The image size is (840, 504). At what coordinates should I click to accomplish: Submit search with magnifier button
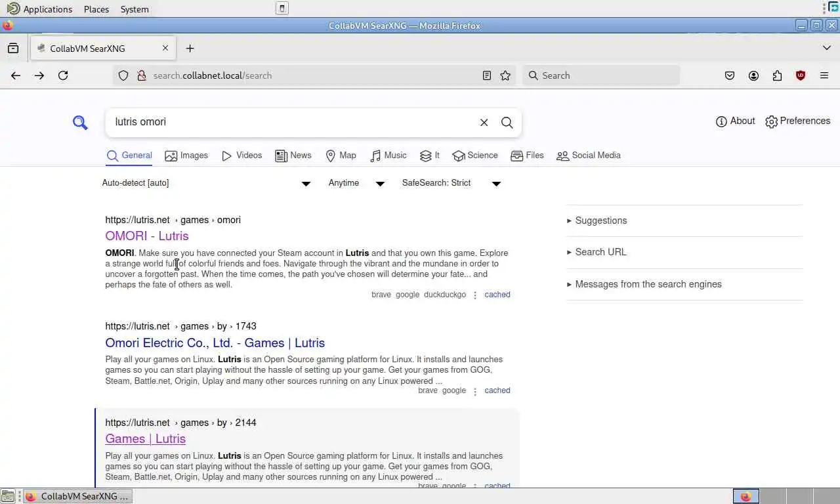[x=507, y=122]
